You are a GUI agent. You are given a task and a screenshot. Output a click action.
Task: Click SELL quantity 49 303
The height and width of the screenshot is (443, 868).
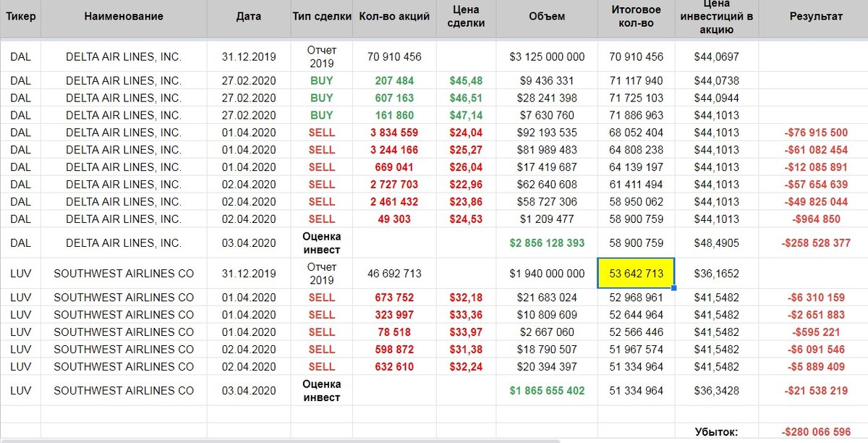[x=395, y=219]
